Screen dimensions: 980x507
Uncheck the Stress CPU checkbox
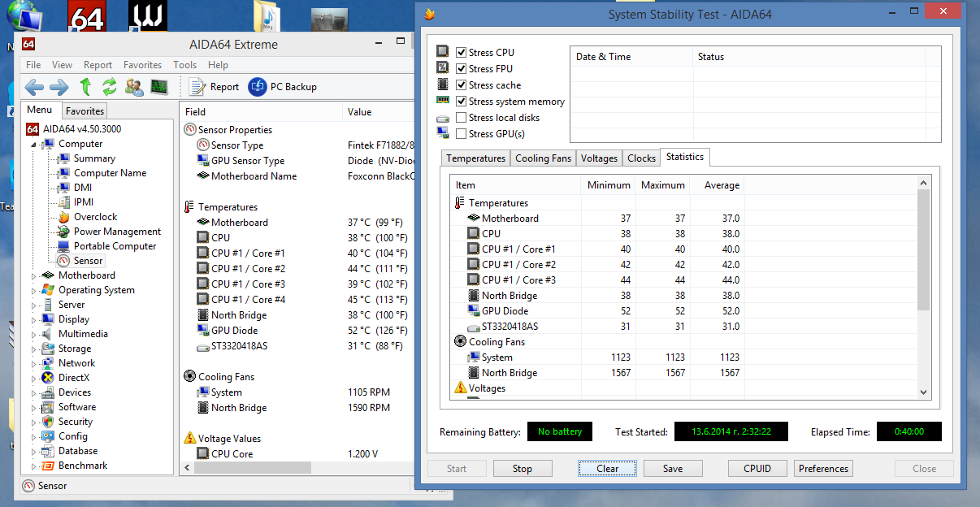point(462,53)
